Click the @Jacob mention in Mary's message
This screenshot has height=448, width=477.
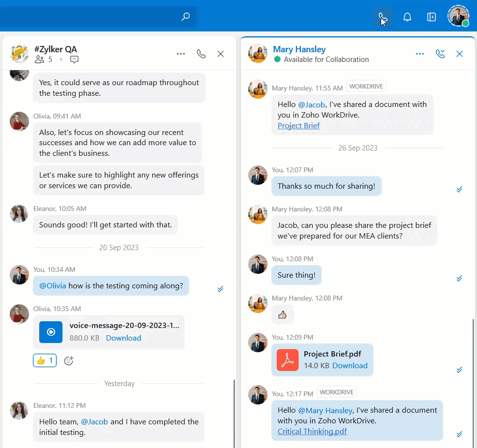click(x=312, y=105)
